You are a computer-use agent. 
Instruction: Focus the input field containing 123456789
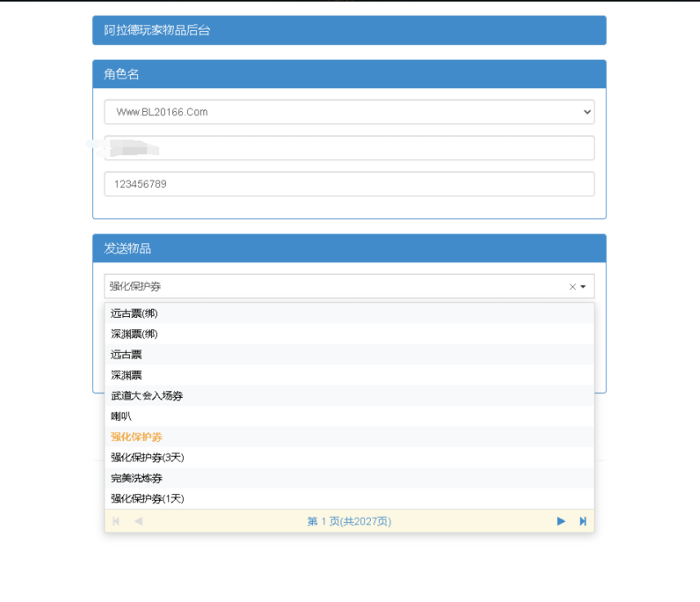click(x=349, y=185)
